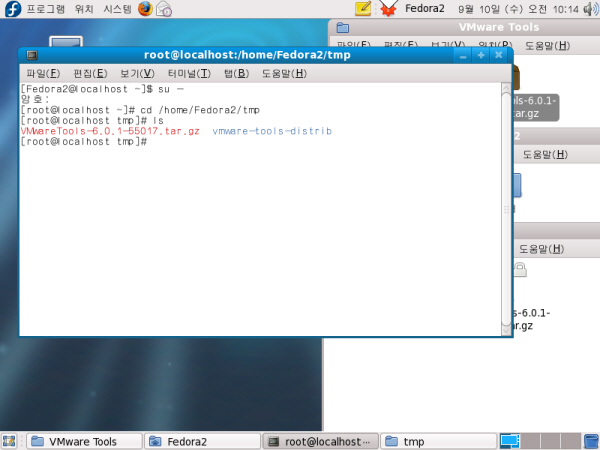Select the tar.gz file in the bottom tmp window

(x=530, y=319)
